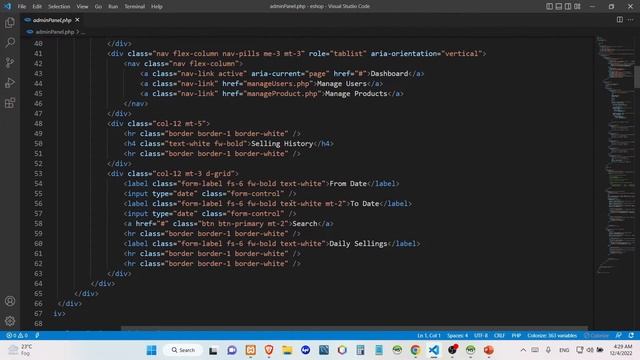The height and width of the screenshot is (360, 640).
Task: Split the editor to the right
Action: (x=620, y=20)
